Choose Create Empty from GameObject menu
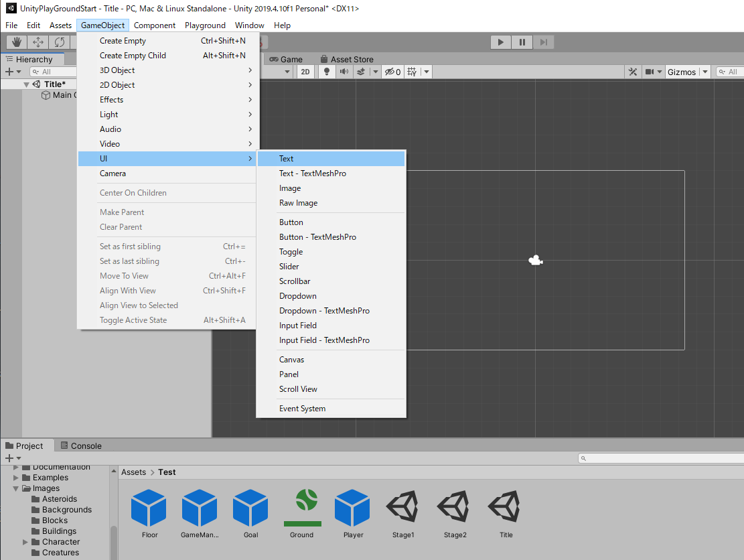Screen dimensions: 744x560 (x=167, y=41)
